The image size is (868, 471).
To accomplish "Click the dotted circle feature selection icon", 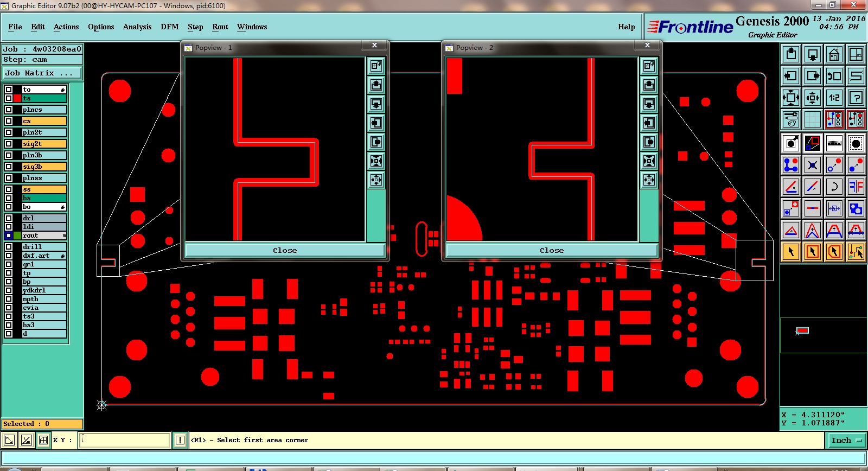I will pyautogui.click(x=856, y=143).
